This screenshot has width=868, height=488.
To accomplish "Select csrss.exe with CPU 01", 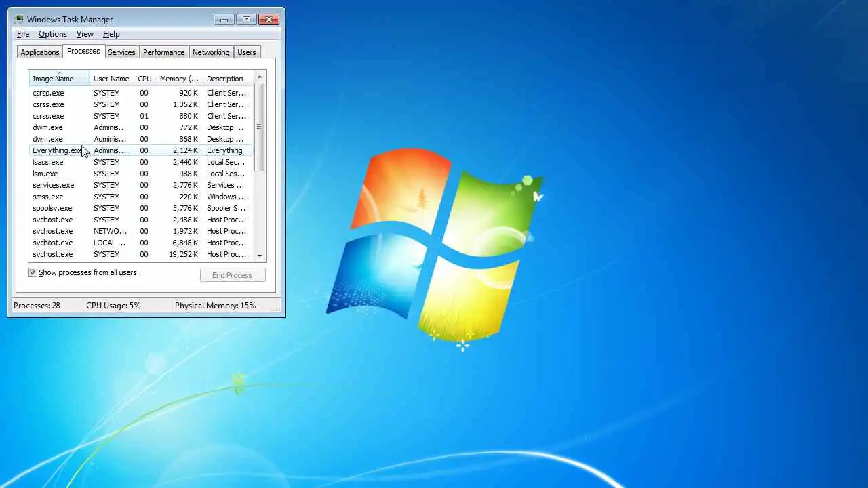I will (140, 116).
